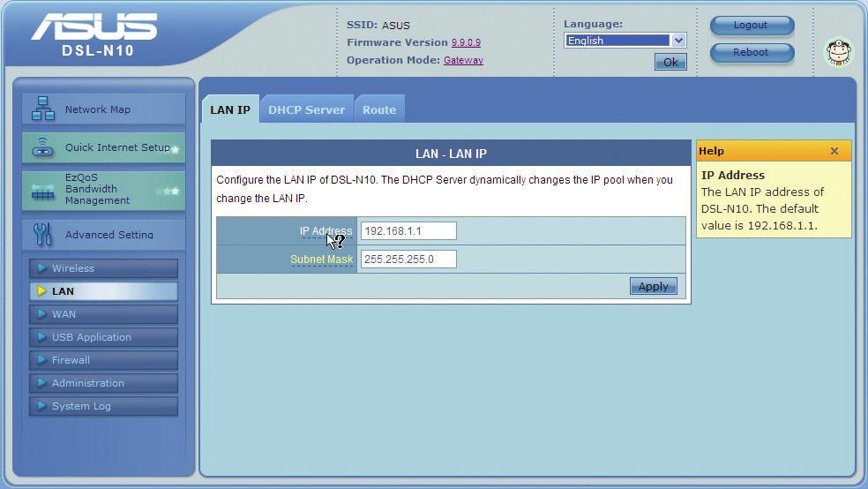The height and width of the screenshot is (489, 868).
Task: Click the arrow icon next to USB Application
Action: [x=41, y=336]
